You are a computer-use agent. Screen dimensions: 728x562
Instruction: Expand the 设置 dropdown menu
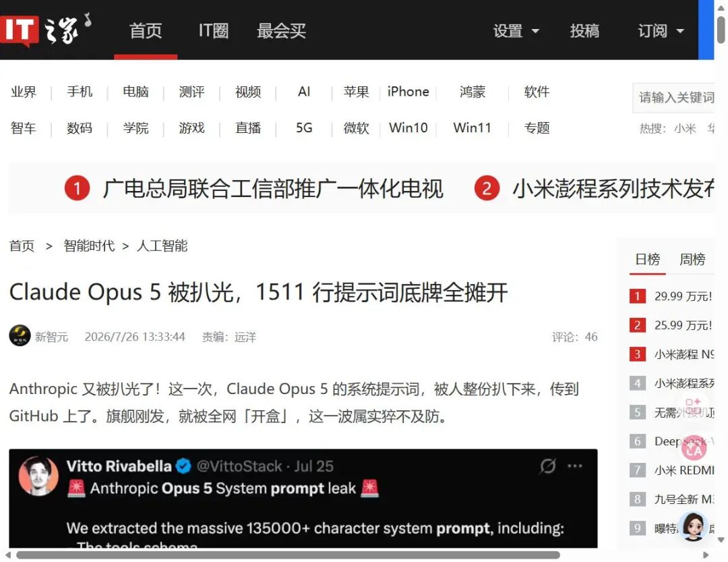click(516, 31)
